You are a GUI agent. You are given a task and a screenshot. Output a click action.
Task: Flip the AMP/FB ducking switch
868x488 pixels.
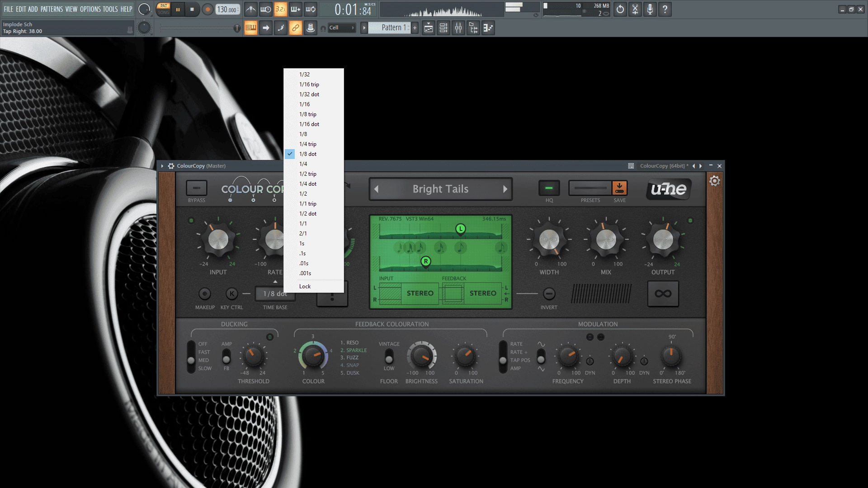point(226,356)
